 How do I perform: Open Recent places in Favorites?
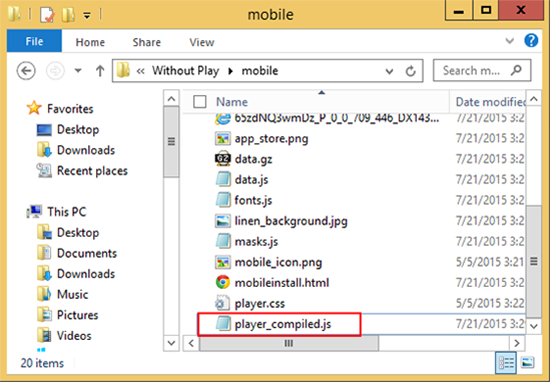tap(92, 171)
